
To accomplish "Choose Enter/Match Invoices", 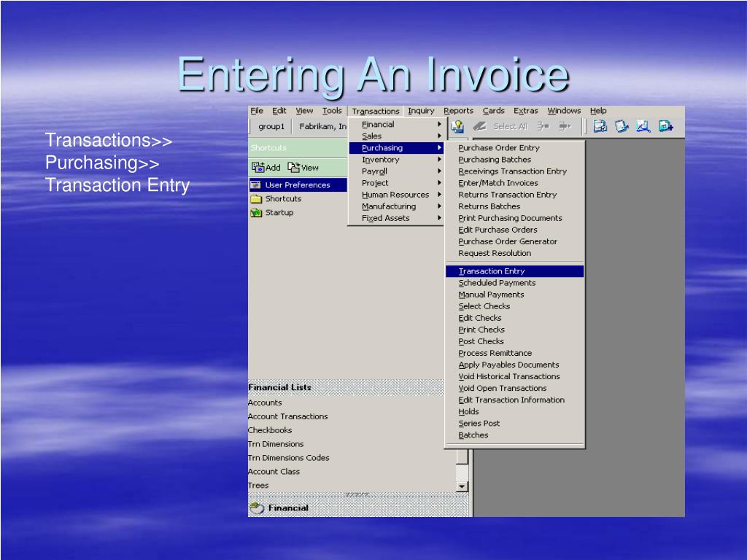I will 514,183.
